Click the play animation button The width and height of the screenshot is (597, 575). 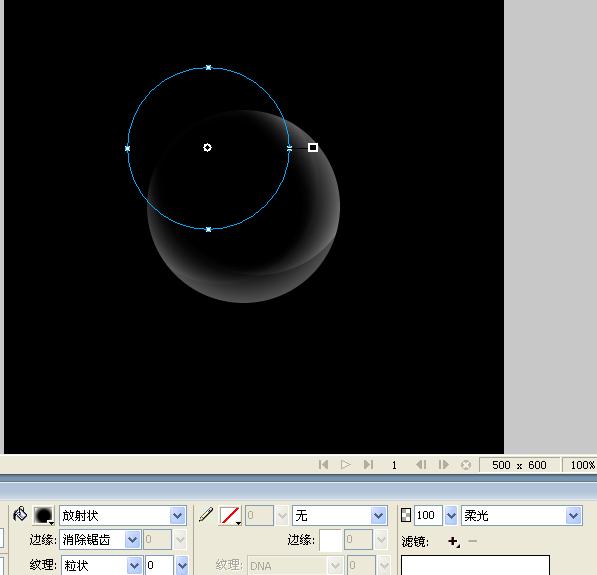tap(345, 465)
